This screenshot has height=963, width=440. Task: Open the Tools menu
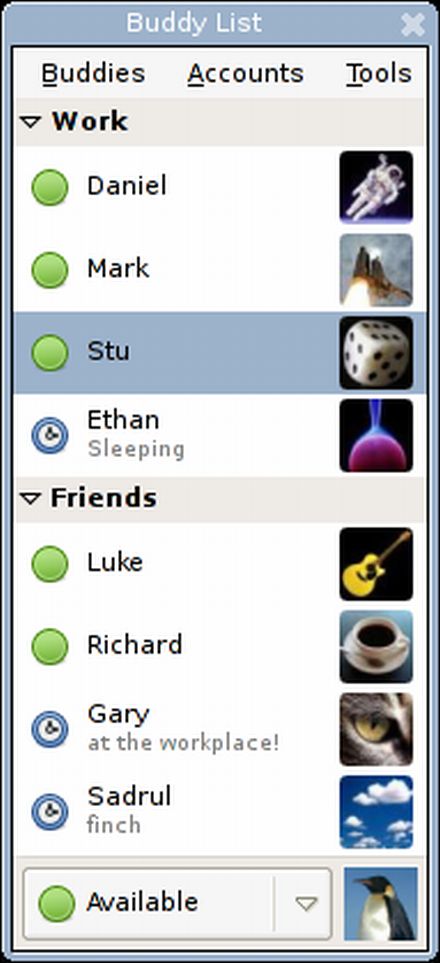[x=379, y=74]
